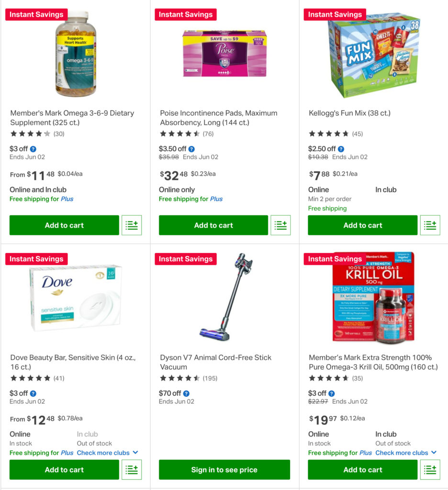Open info icon next to $70 off
The image size is (448, 490).
click(186, 393)
